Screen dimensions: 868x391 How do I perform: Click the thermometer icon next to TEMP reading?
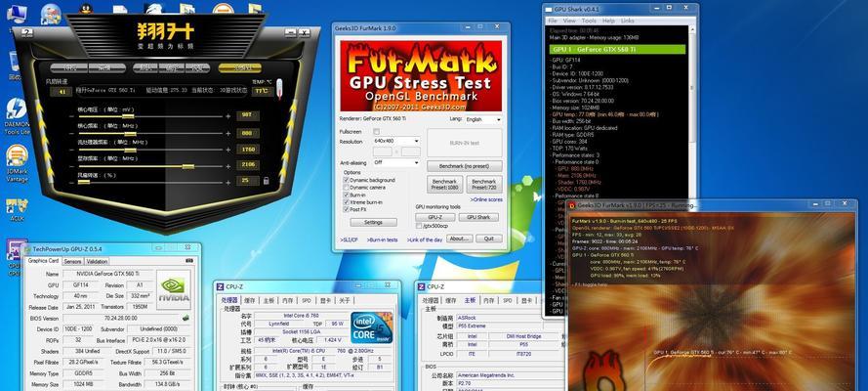(x=279, y=89)
